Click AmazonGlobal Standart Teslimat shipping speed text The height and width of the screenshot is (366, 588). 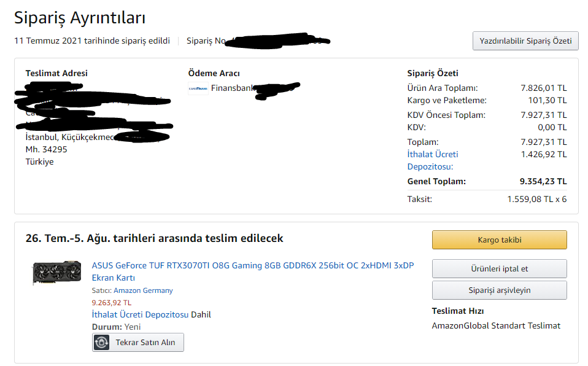point(496,325)
